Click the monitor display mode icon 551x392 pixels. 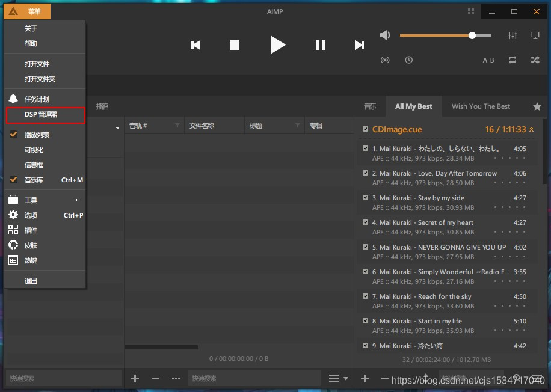pyautogui.click(x=535, y=35)
